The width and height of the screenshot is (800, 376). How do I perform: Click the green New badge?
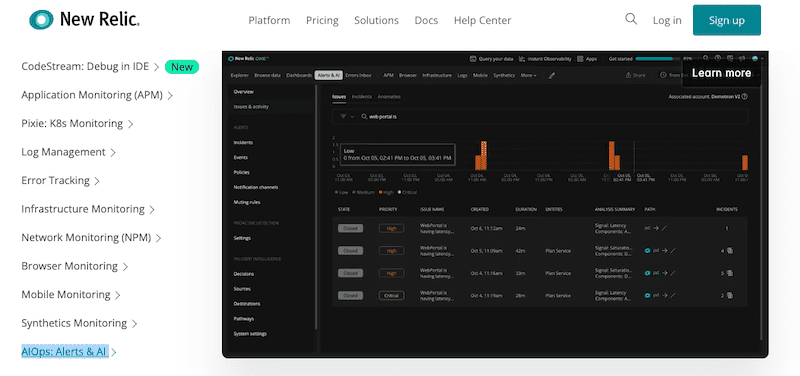coord(182,67)
